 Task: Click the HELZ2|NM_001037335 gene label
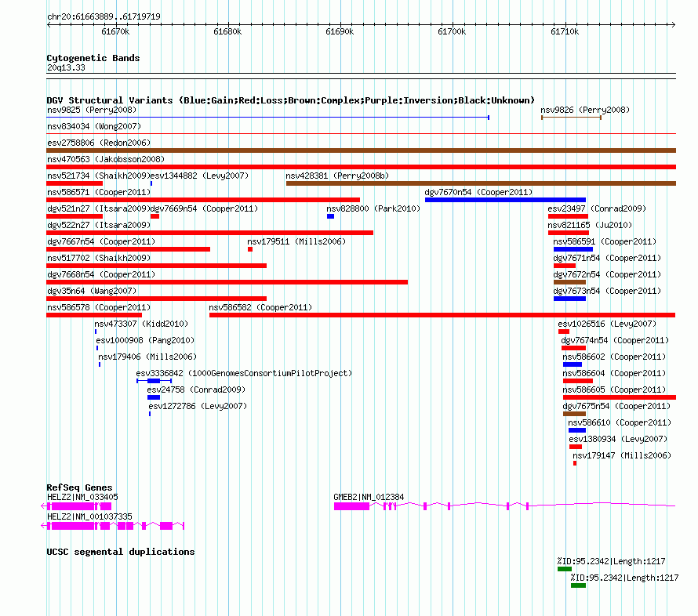[89, 516]
